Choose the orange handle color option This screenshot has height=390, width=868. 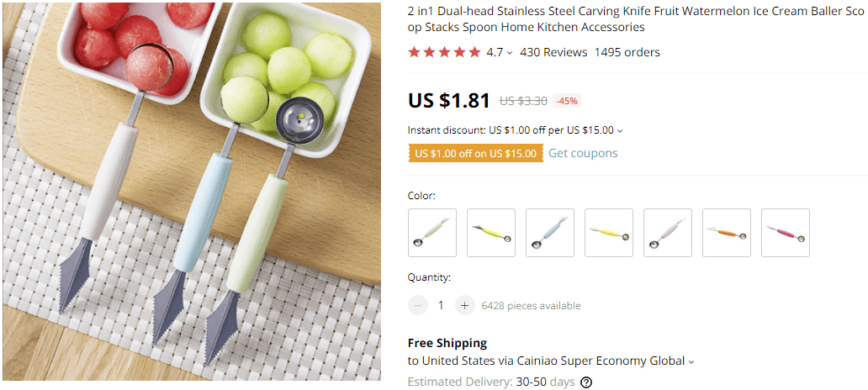point(727,233)
